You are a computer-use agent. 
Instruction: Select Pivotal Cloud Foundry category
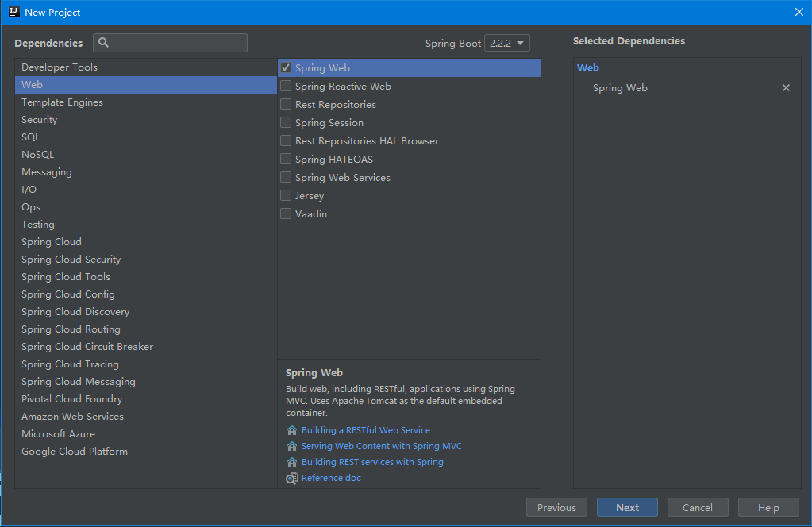coord(146,399)
